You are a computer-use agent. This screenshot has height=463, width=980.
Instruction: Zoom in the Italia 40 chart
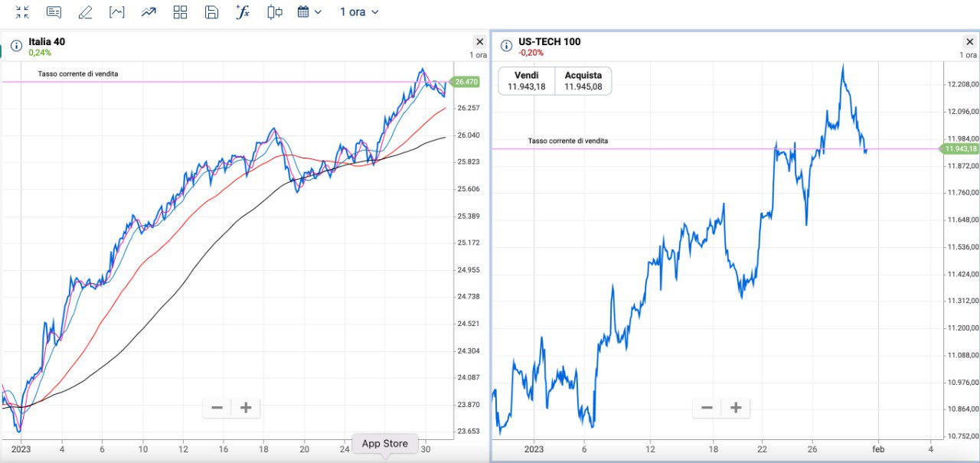click(246, 408)
